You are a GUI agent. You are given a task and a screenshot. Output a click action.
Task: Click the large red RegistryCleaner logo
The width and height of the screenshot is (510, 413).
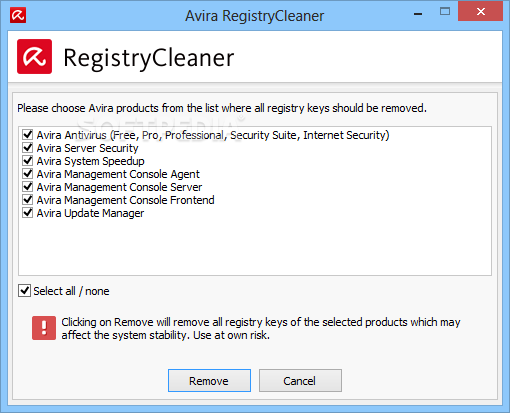(34, 56)
